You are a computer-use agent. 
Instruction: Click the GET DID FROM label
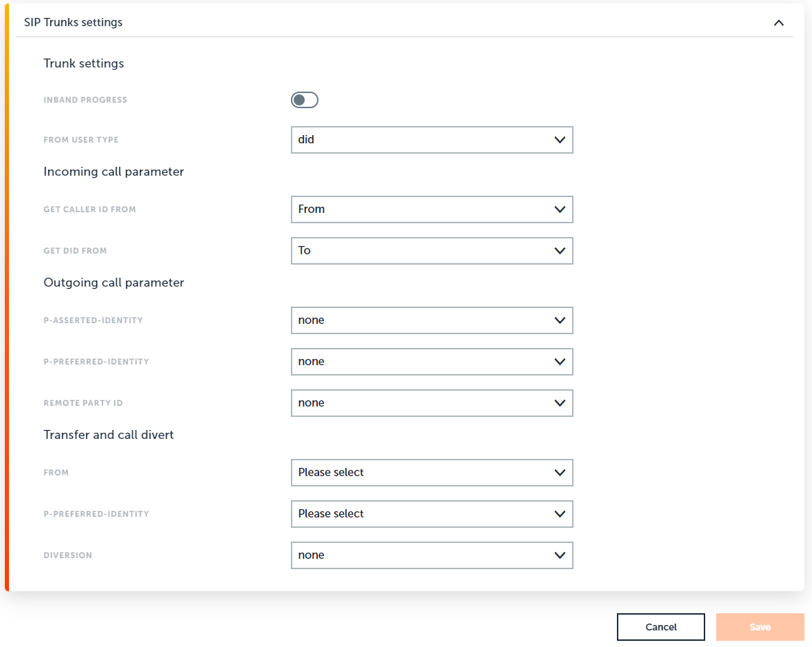tap(75, 251)
